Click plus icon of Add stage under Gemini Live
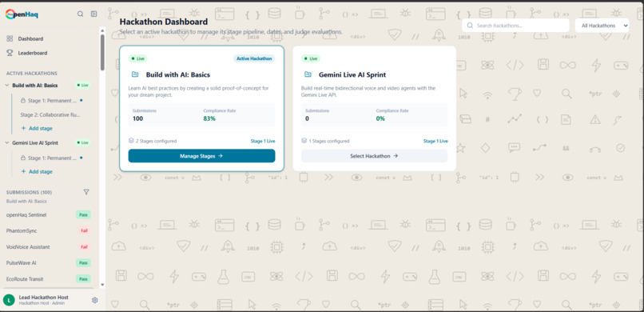This screenshot has width=644, height=312. coord(23,171)
